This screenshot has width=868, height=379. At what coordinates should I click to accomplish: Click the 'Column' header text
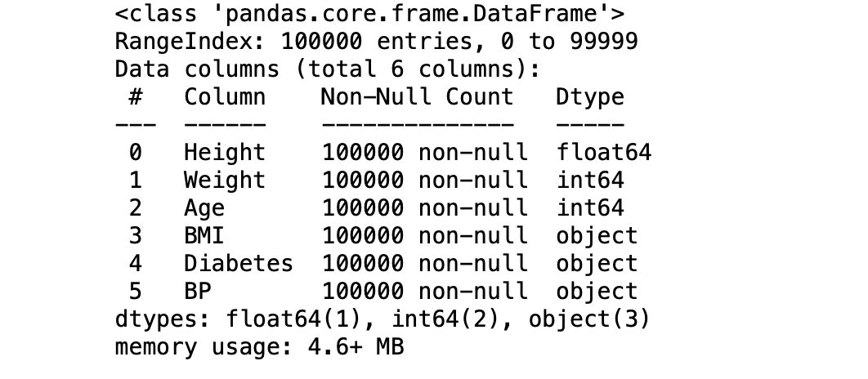coord(225,97)
